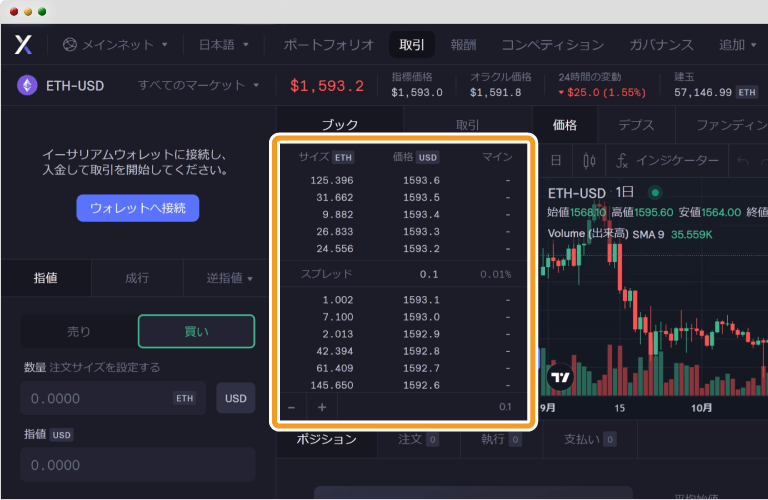768x500 pixels.
Task: Decrease order book grouping with minus
Action: 292,407
